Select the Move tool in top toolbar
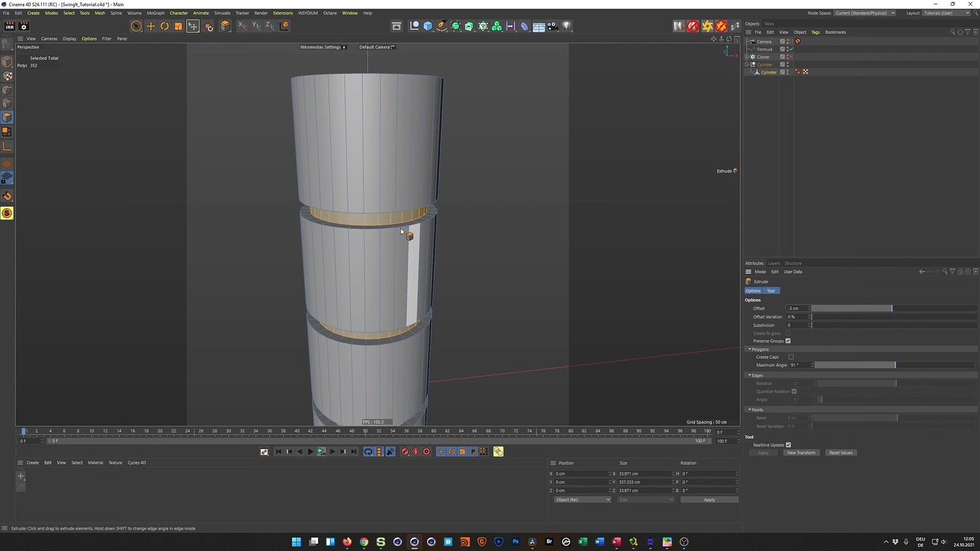This screenshot has height=551, width=980. (150, 26)
